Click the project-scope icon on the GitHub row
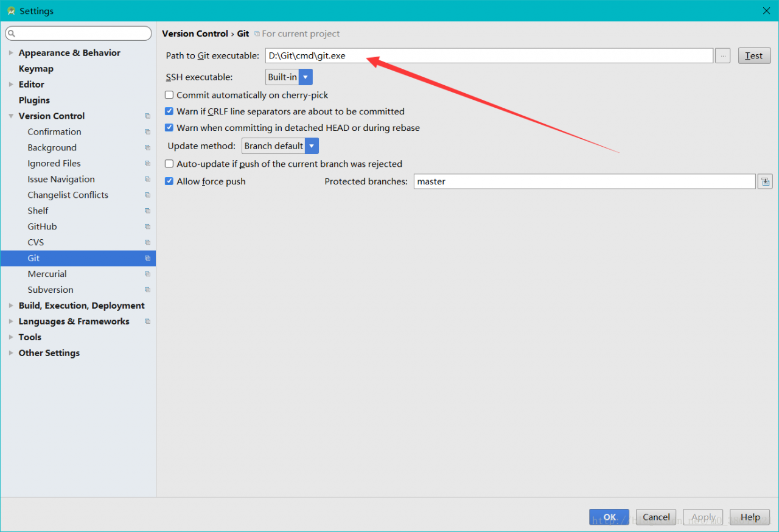The image size is (779, 532). (x=147, y=226)
